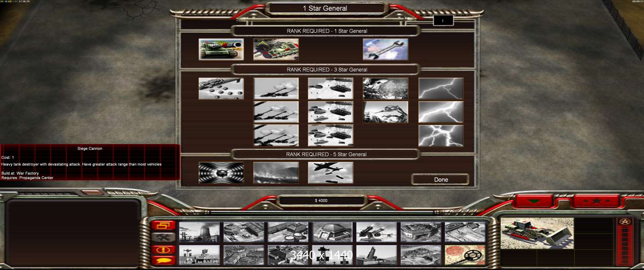The image size is (644, 270).
Task: Click the Requires: Propaganda Center text
Action: (x=27, y=178)
